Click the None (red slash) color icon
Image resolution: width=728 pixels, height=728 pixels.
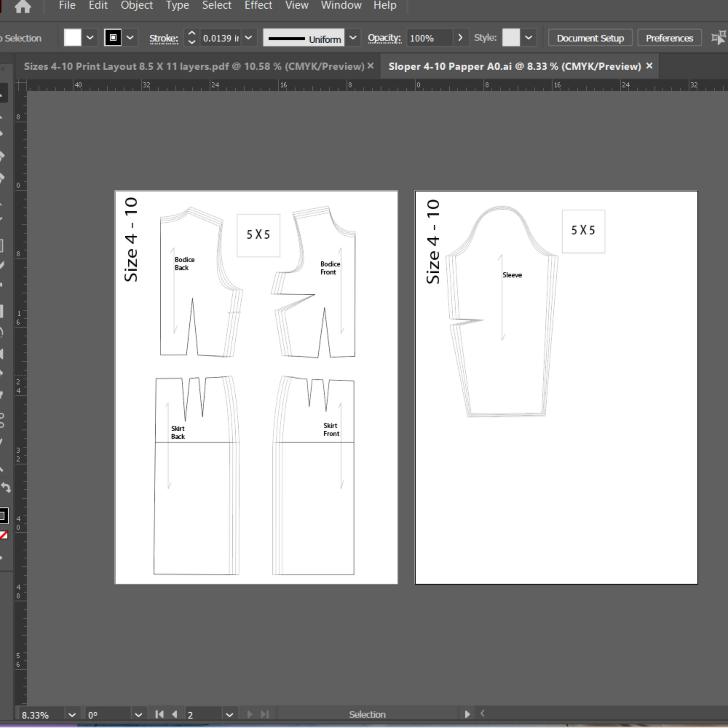4,535
